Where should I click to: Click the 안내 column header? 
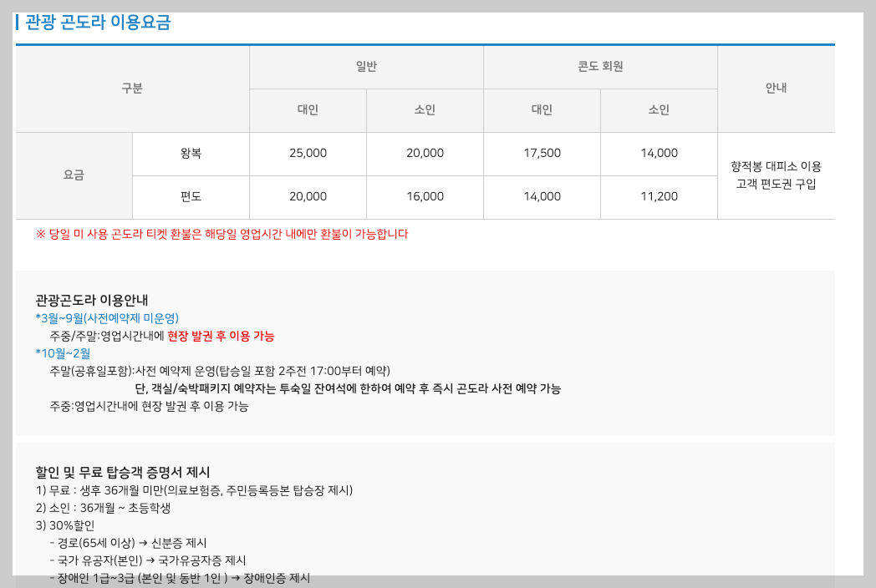(x=776, y=89)
